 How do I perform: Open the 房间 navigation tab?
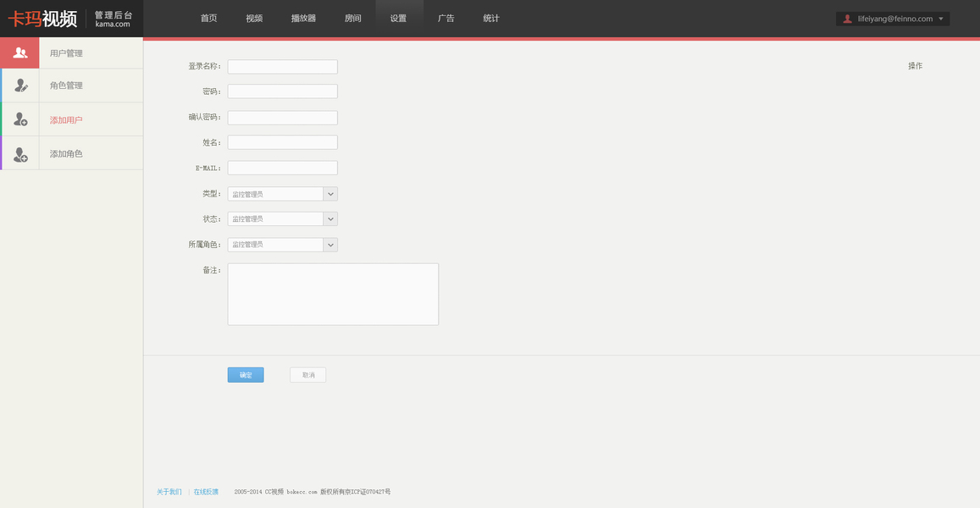(353, 18)
